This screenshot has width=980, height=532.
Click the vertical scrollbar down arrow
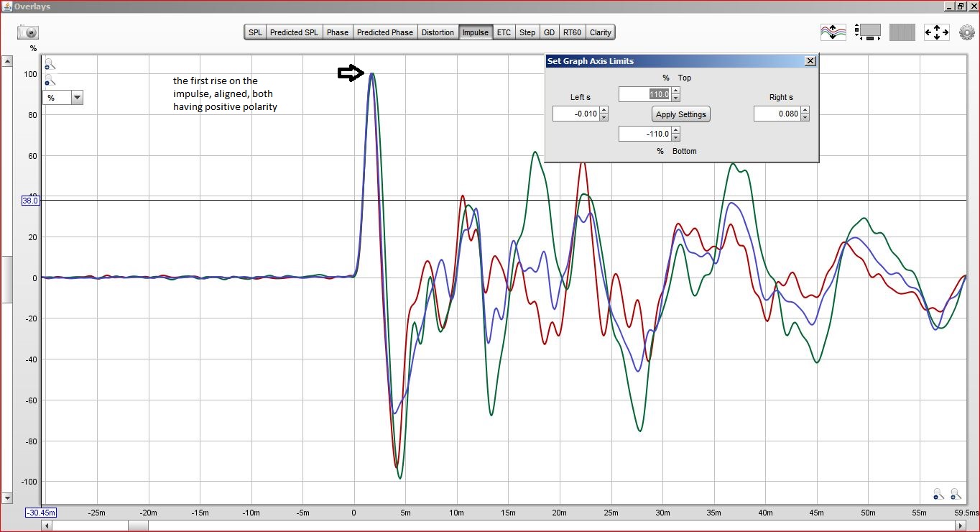(x=7, y=497)
